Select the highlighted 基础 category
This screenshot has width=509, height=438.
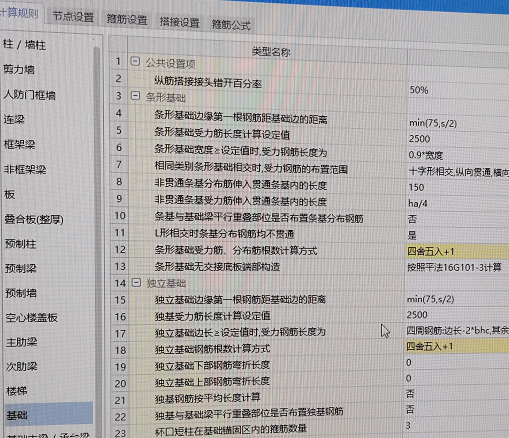pos(49,415)
